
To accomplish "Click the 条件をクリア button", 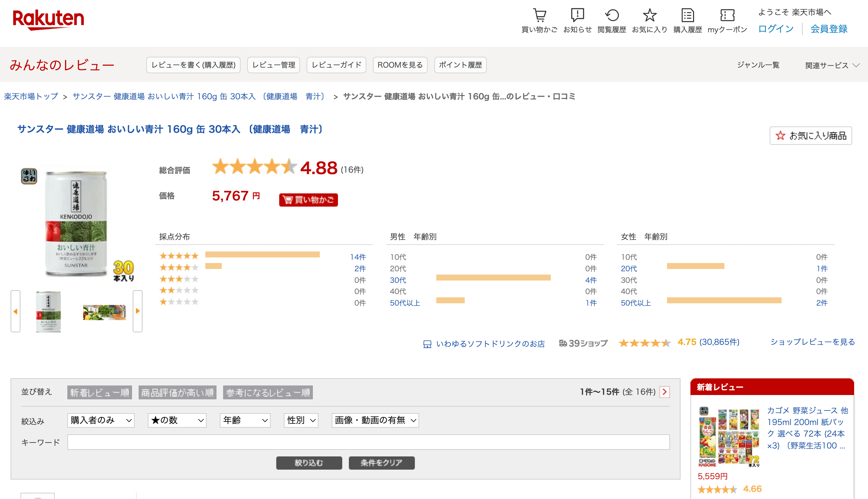I will pos(382,463).
